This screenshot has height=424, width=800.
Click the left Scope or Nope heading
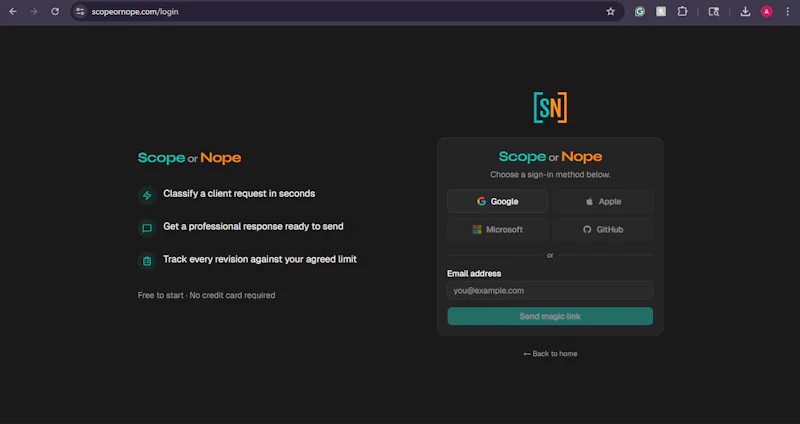pyautogui.click(x=189, y=158)
